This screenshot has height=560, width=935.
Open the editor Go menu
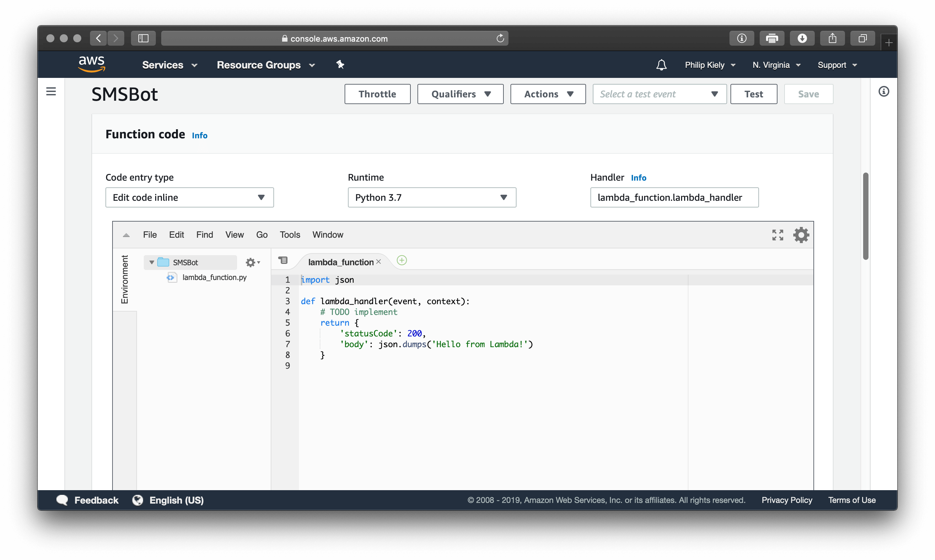pos(262,235)
